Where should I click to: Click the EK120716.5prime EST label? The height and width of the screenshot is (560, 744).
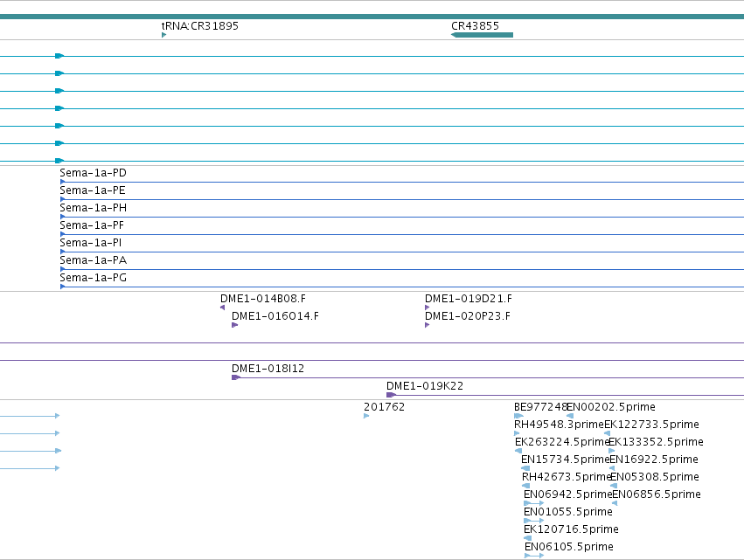click(571, 529)
